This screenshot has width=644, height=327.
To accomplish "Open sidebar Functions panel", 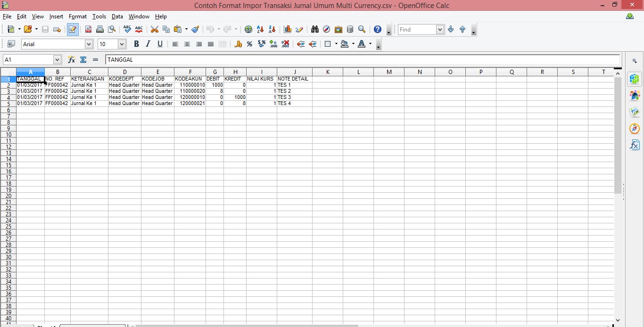I will click(x=635, y=145).
